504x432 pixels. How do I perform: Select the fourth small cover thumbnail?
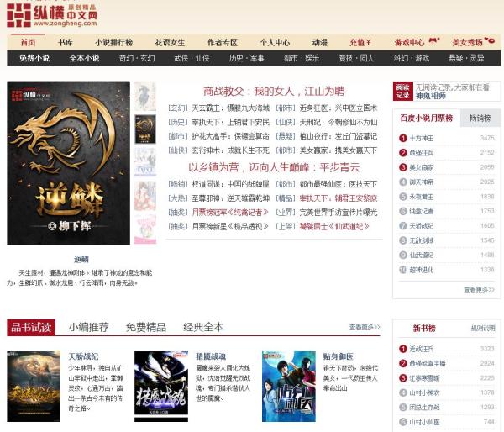[x=145, y=195]
